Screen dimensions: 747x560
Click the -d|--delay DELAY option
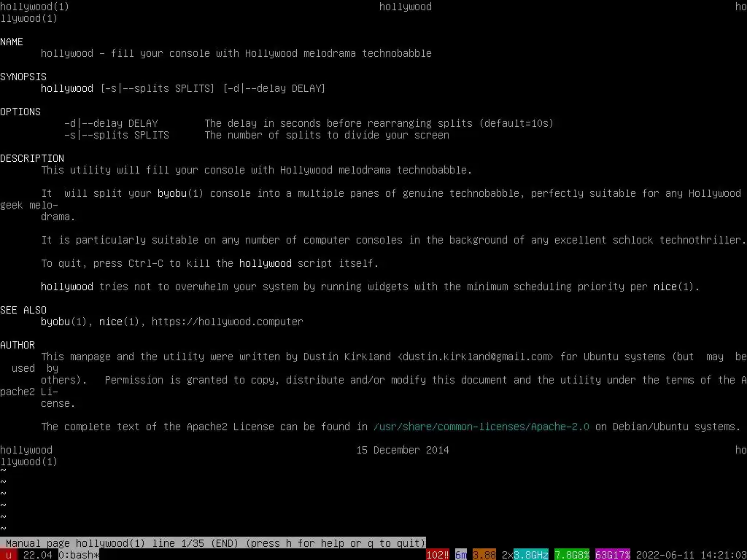pyautogui.click(x=111, y=122)
